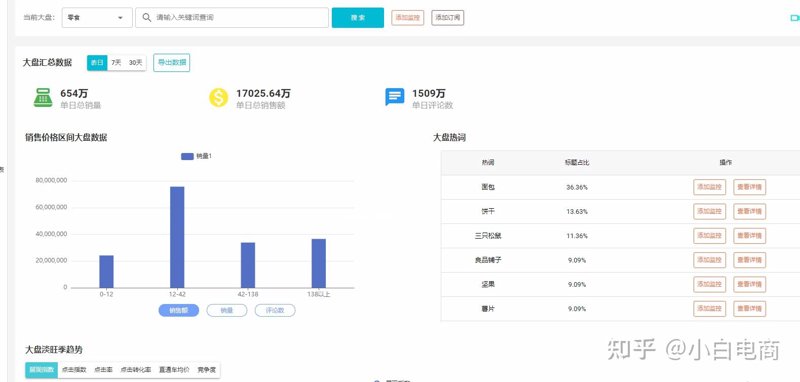Click the 销售价格区间大盘数据 chart title

tap(66, 137)
